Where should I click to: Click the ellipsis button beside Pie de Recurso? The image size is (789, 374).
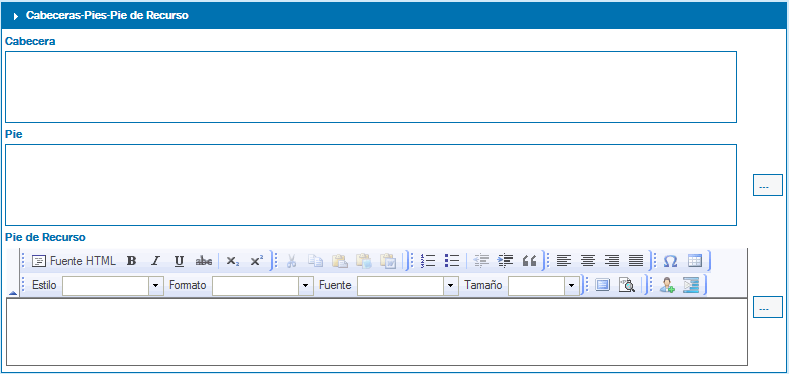tap(768, 307)
